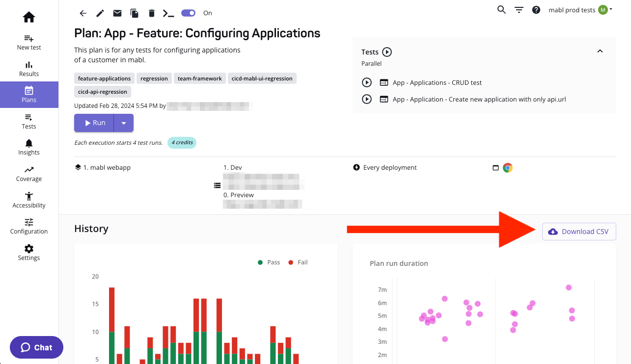The height and width of the screenshot is (364, 631).
Task: Click the deployment lightning bolt icon
Action: [x=357, y=167]
